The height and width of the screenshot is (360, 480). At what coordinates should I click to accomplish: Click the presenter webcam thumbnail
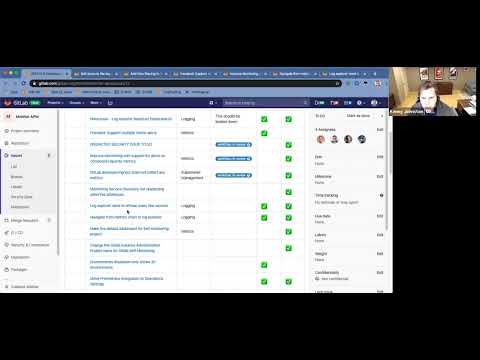click(433, 91)
